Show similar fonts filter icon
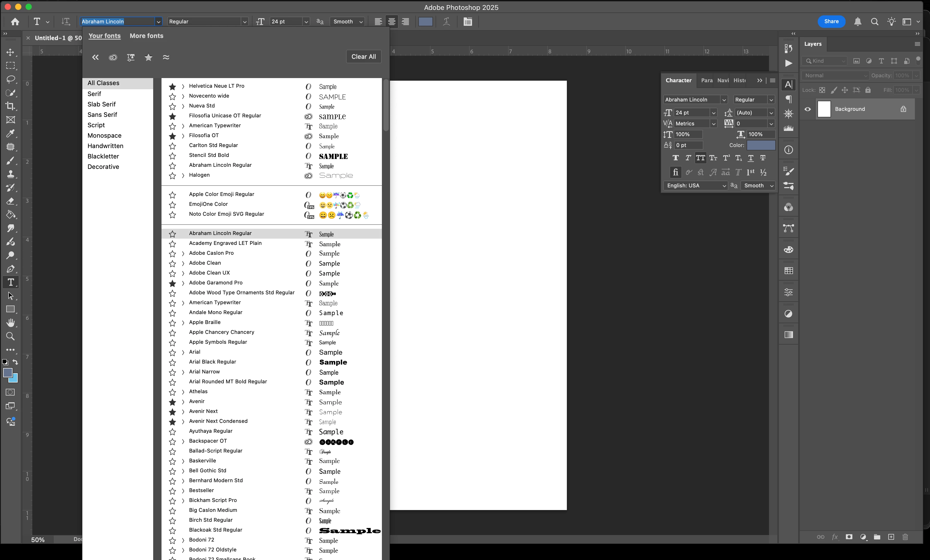The height and width of the screenshot is (560, 930). (166, 57)
